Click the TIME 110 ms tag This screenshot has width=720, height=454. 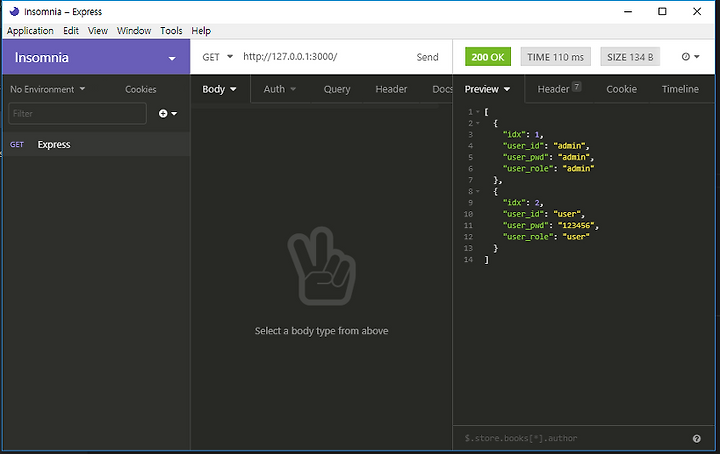pos(555,57)
